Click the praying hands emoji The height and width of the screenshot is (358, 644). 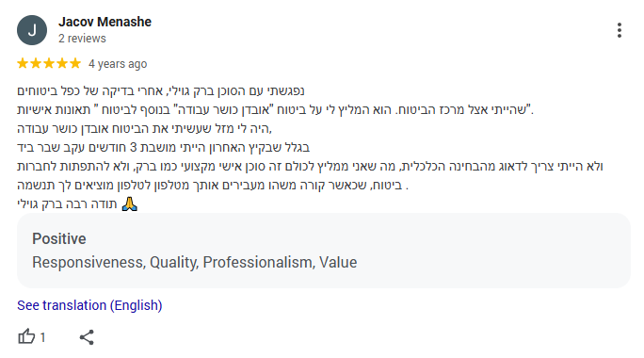pos(129,203)
